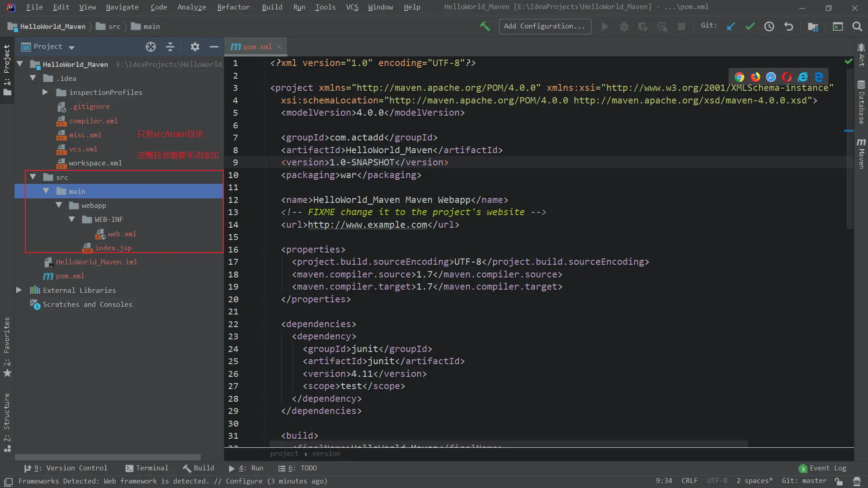This screenshot has width=868, height=488.
Task: Open pom.xml in Firefox browser icon
Action: pos(755,77)
